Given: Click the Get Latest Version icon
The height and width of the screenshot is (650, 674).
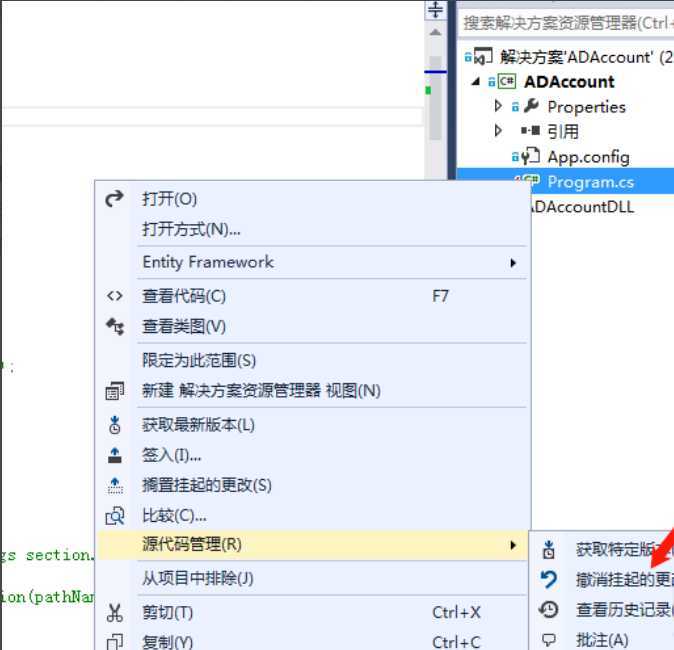Looking at the screenshot, I should pyautogui.click(x=115, y=425).
